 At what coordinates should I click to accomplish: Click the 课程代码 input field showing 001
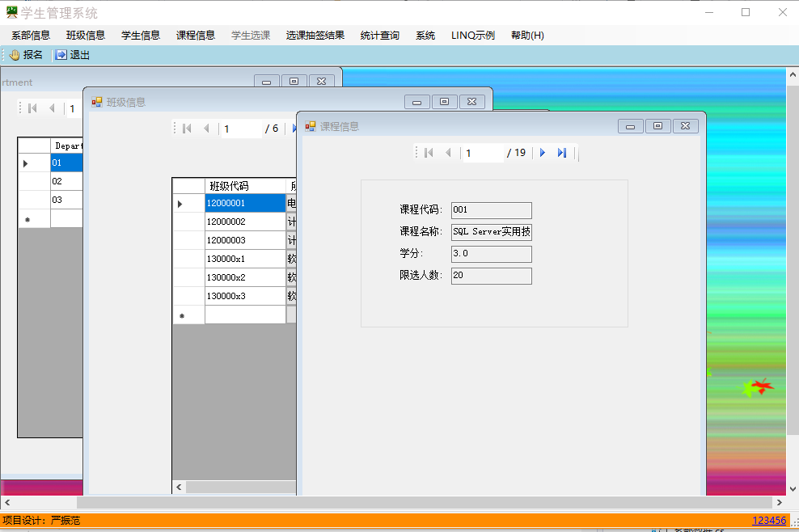coord(491,210)
